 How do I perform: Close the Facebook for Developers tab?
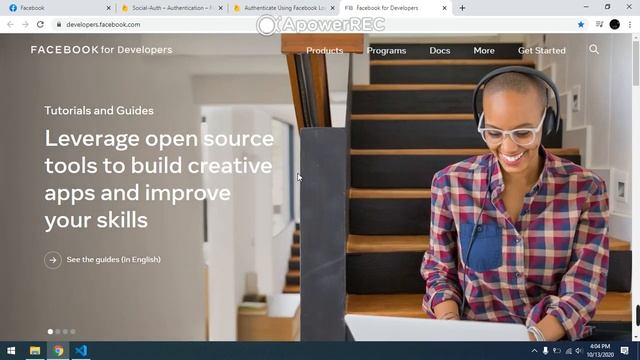pyautogui.click(x=444, y=8)
